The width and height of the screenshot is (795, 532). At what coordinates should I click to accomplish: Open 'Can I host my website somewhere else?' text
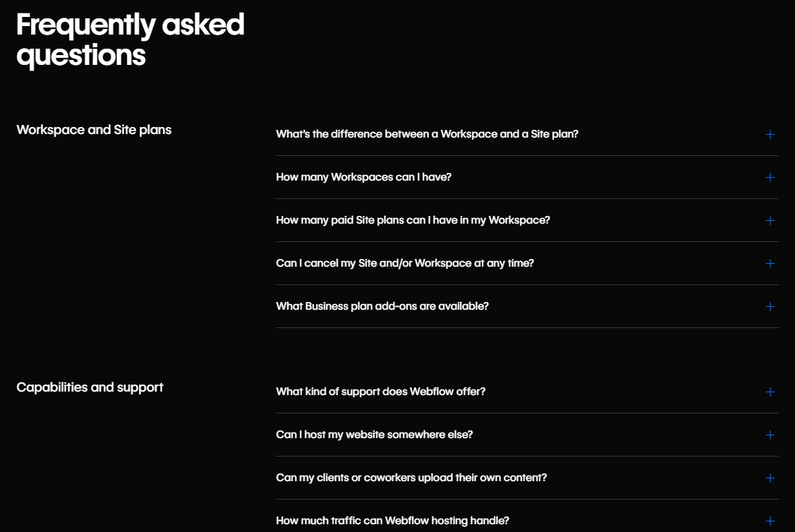click(x=375, y=435)
